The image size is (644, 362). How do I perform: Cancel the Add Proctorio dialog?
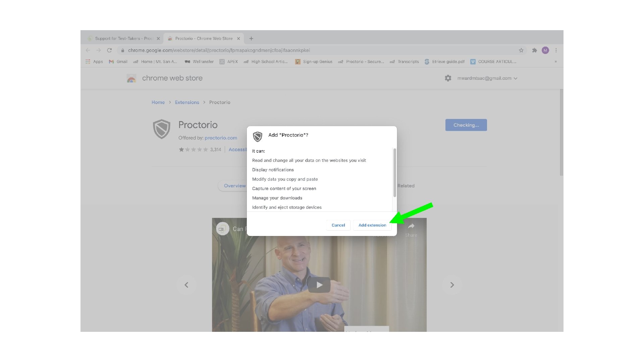click(x=338, y=225)
